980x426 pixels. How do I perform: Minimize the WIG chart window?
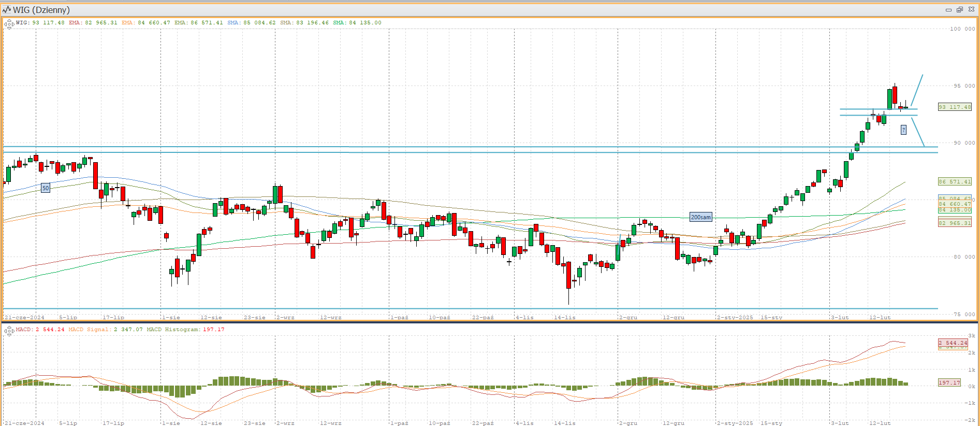(x=948, y=10)
